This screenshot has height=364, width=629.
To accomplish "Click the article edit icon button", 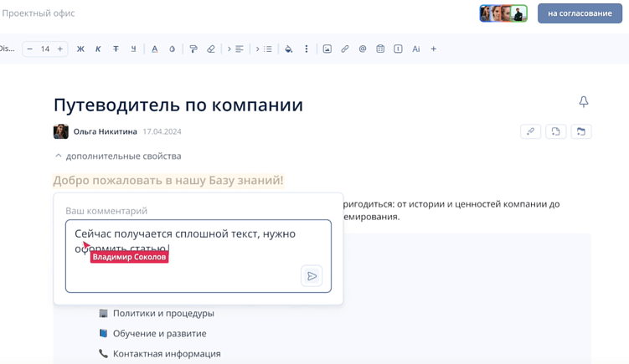I will pyautogui.click(x=530, y=131).
